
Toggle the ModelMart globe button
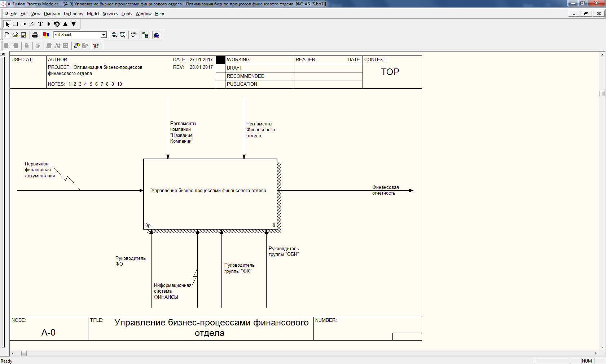157,35
